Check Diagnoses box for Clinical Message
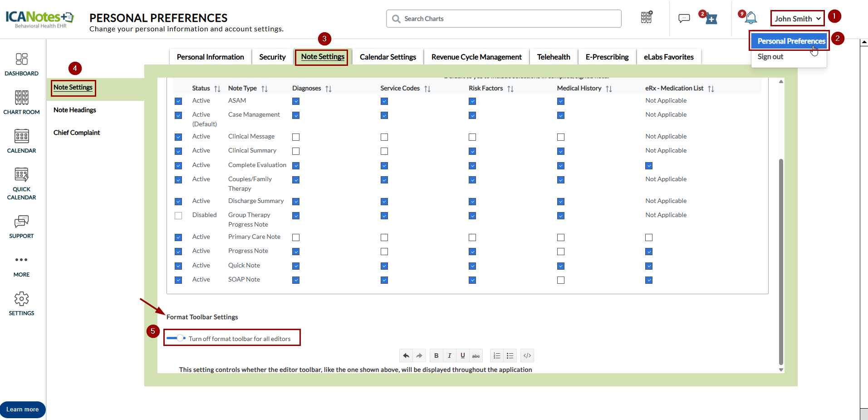 click(x=296, y=137)
